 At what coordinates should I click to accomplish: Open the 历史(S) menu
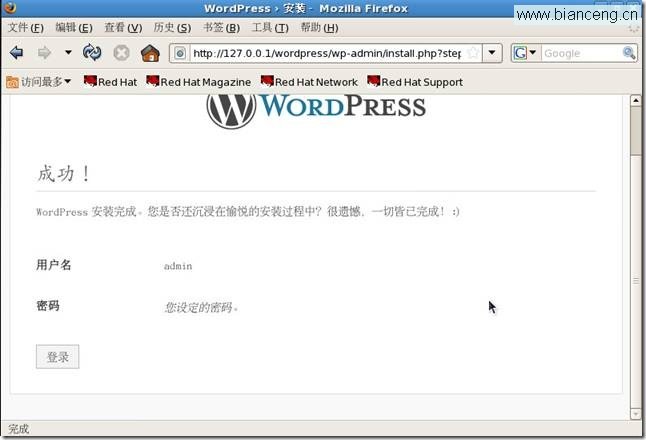coord(172,28)
